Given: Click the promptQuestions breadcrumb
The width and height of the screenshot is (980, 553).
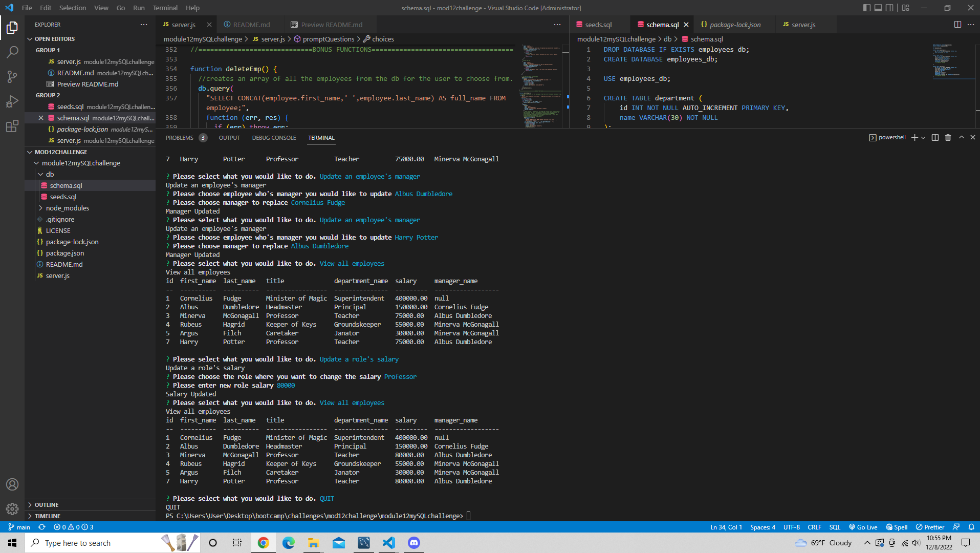Looking at the screenshot, I should tap(328, 39).
